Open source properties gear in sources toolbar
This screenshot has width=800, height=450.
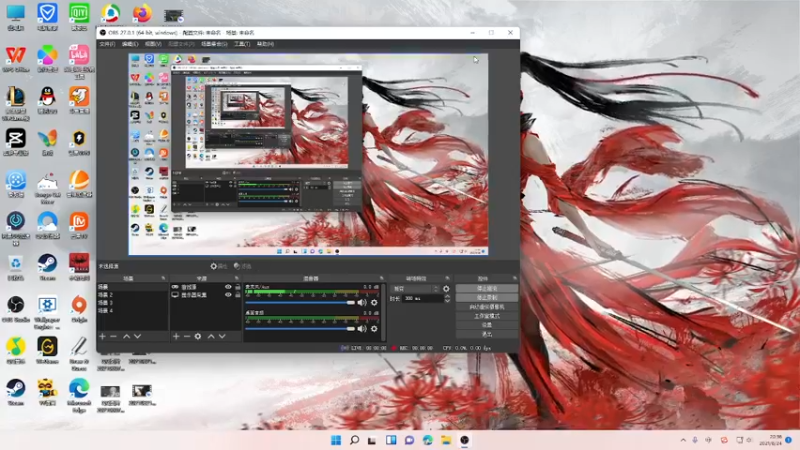tap(198, 336)
